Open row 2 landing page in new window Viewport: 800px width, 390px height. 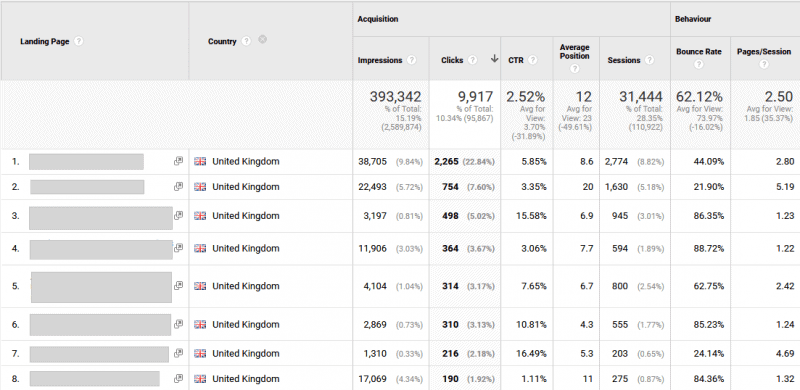click(x=178, y=186)
